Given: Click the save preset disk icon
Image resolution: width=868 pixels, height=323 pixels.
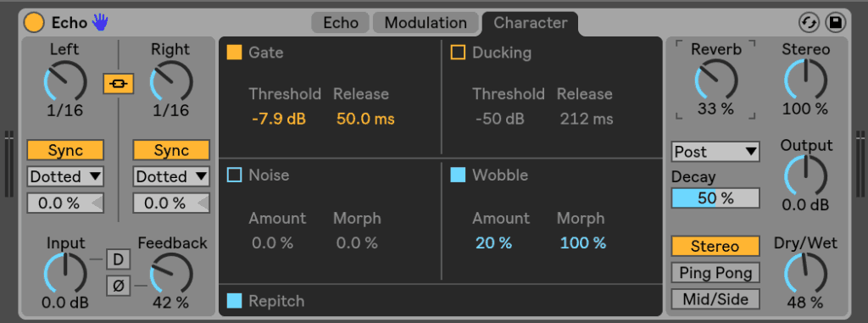Looking at the screenshot, I should click(x=835, y=23).
